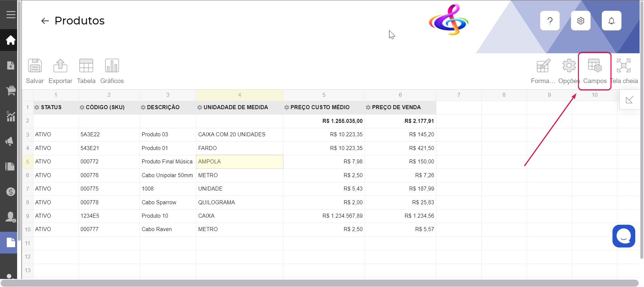Viewport: 644px width, 287px height.
Task: Open notifications bell
Action: point(611,21)
